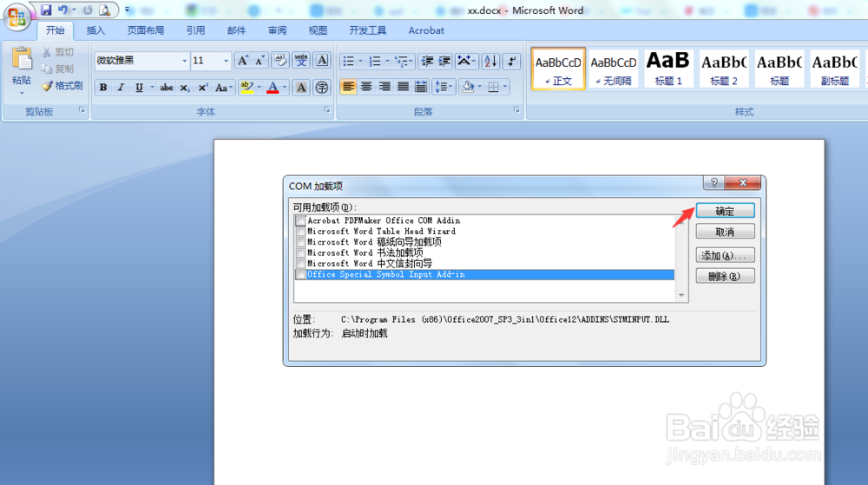The width and height of the screenshot is (868, 485).
Task: Open change case (Aa) dropdown
Action: click(x=224, y=88)
